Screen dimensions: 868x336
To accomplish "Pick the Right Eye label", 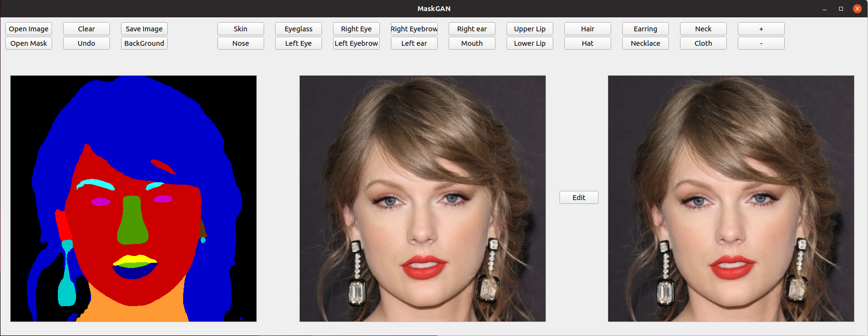I will [356, 29].
